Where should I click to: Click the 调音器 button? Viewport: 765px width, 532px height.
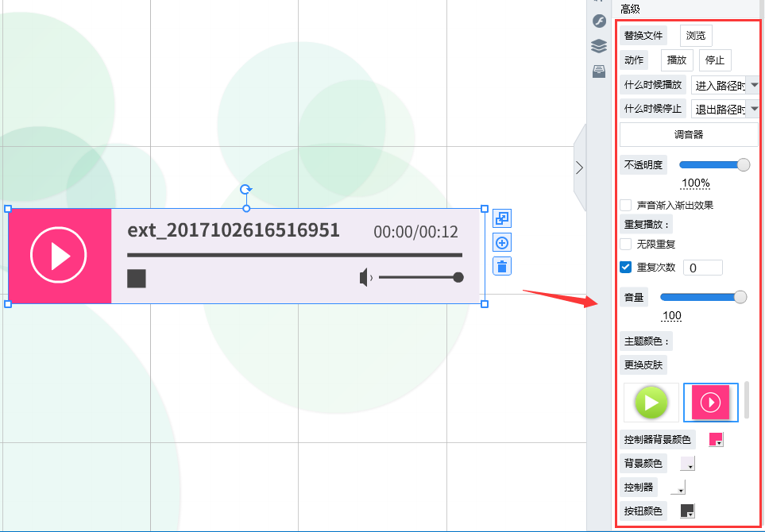click(689, 135)
